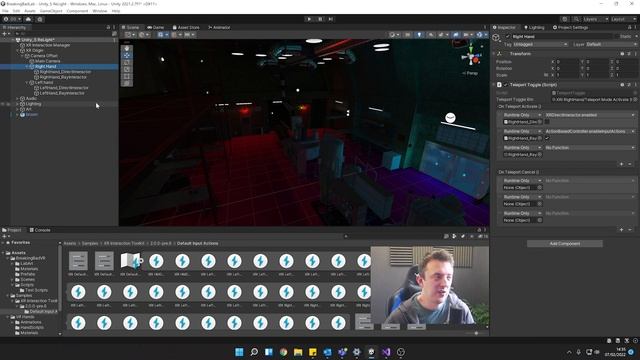Check XRDirectInteractor.enabled value checkbox

click(547, 122)
